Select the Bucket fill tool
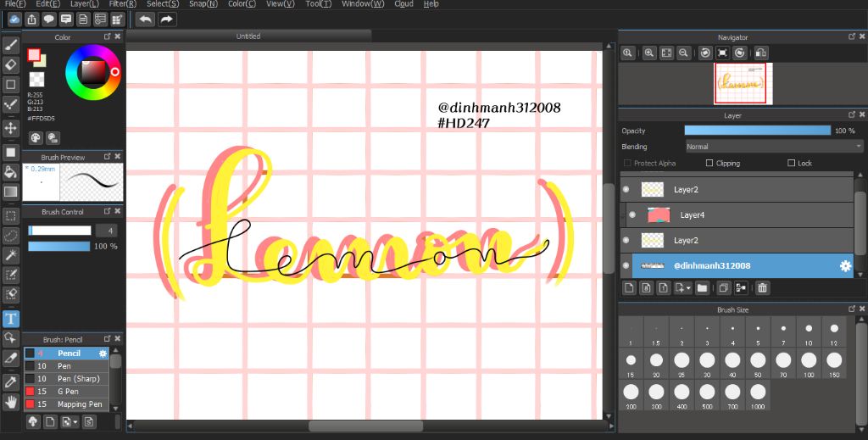The image size is (868, 440). 10,171
